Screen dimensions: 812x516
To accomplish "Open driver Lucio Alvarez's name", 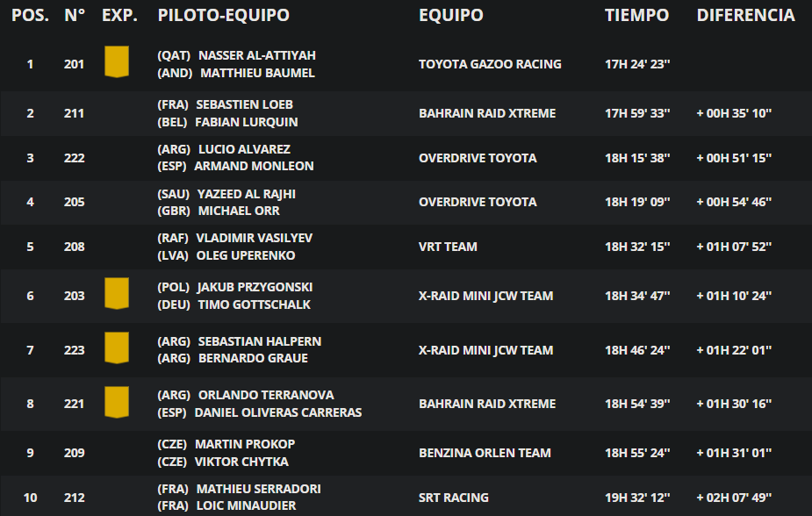I will 244,149.
